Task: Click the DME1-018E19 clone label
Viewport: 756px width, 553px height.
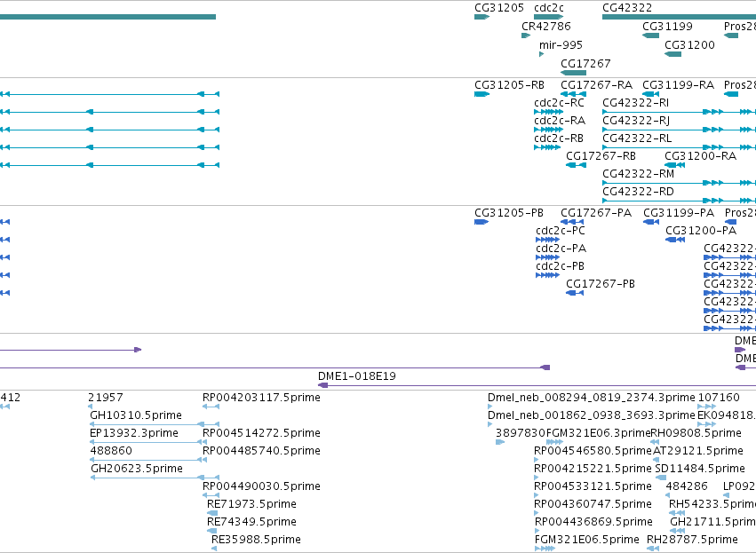Action: tap(357, 376)
